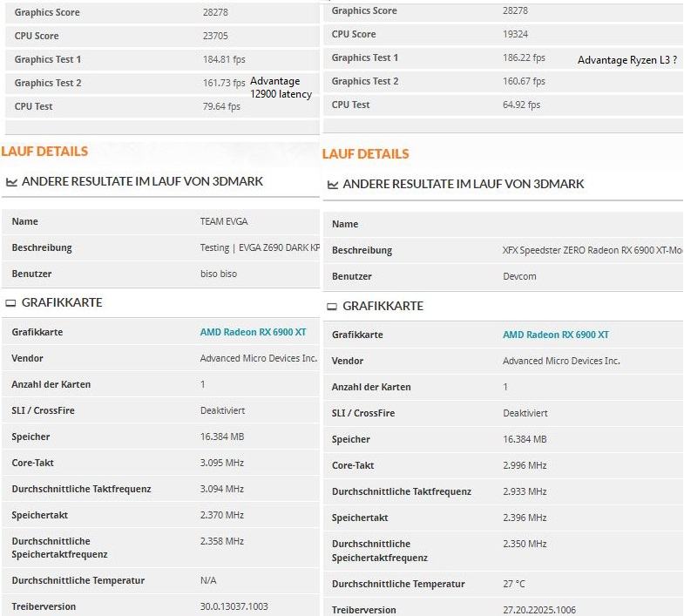The width and height of the screenshot is (684, 616).
Task: Select CPU Test value 64.92 fps
Action: click(x=521, y=105)
